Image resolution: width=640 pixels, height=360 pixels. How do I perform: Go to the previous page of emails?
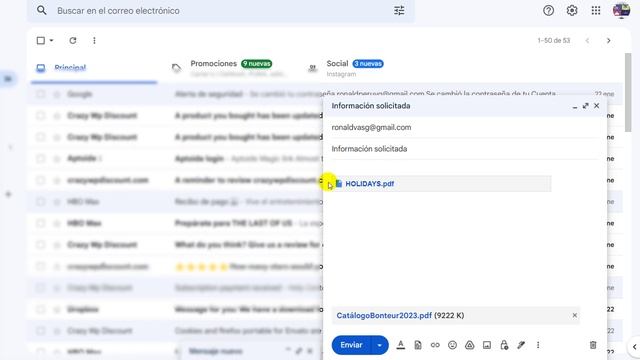pyautogui.click(x=587, y=40)
